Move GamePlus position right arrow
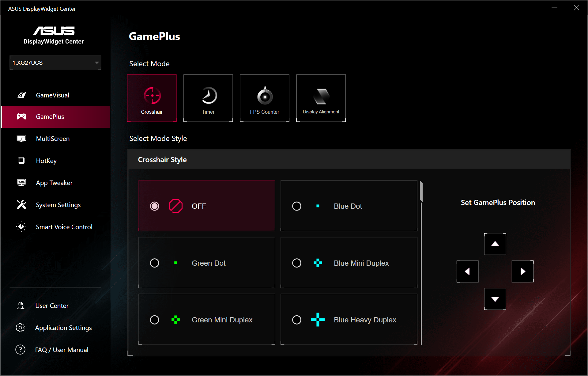 click(522, 272)
